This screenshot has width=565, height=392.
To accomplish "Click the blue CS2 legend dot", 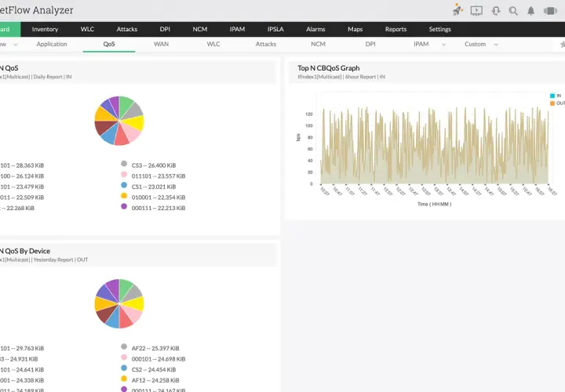I will point(124,368).
